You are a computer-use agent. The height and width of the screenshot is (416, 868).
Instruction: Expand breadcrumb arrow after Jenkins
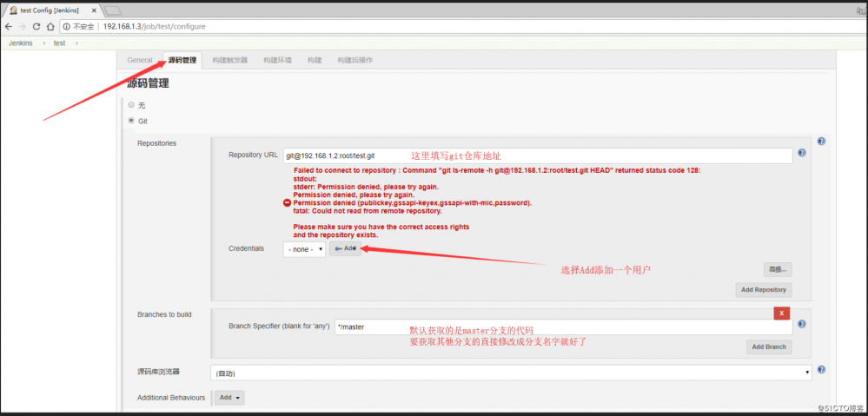pos(44,43)
